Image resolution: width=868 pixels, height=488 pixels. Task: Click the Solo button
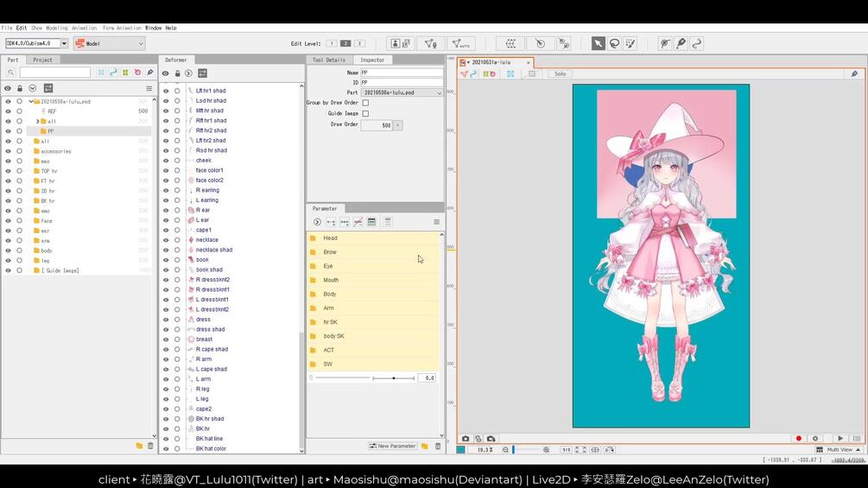[x=560, y=74]
